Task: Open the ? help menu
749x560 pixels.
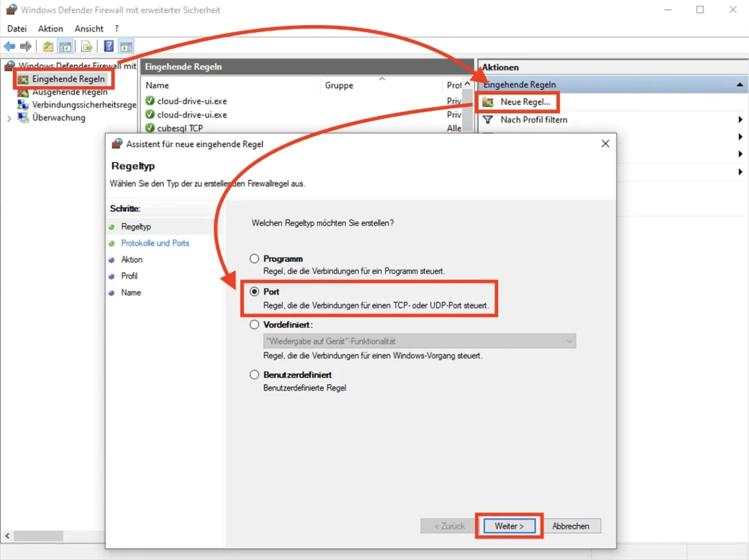Action: point(117,29)
